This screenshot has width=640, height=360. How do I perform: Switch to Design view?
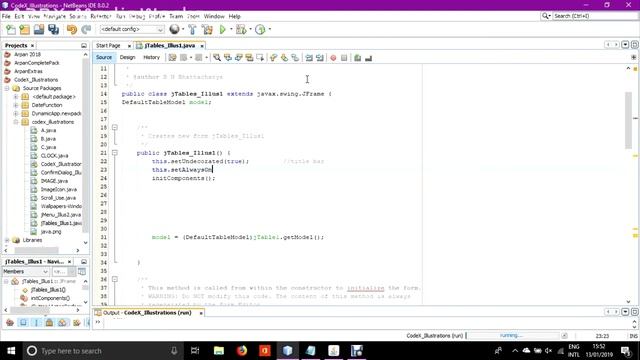pyautogui.click(x=127, y=58)
